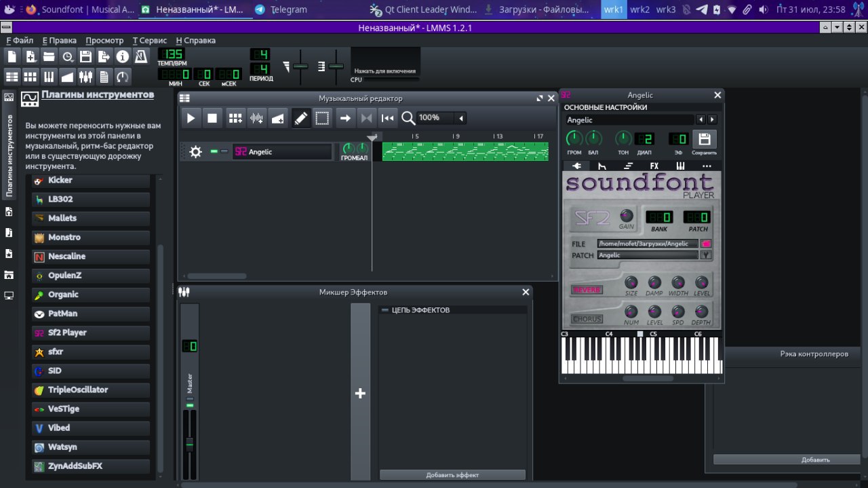Open My Presets sidebar tab
The height and width of the screenshot is (488, 868).
(9, 254)
